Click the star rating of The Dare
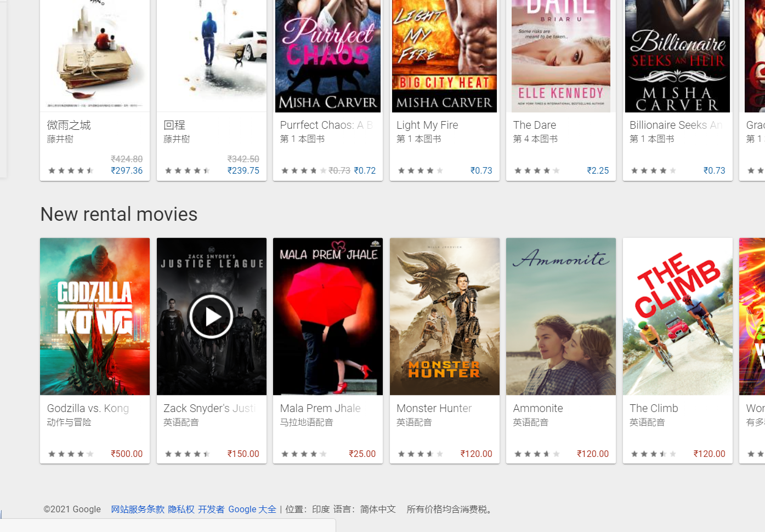 [537, 170]
